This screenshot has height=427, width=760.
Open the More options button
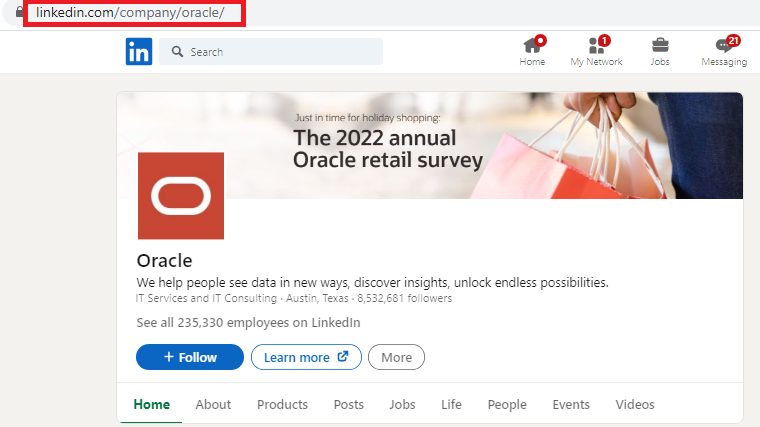[x=396, y=357]
